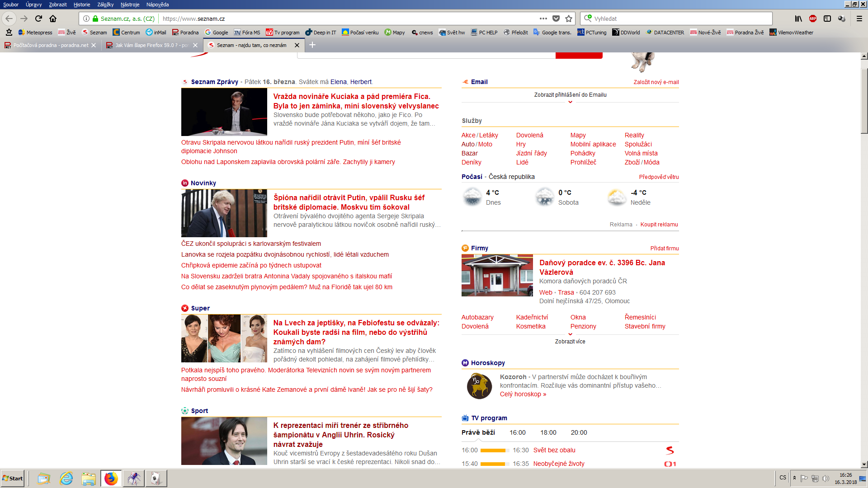Click the Adblock Plus icon
The width and height of the screenshot is (868, 488).
click(x=813, y=19)
